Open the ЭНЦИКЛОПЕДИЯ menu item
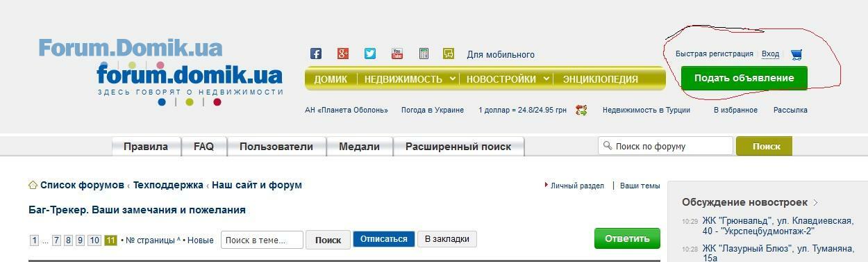This screenshot has width=868, height=262. point(600,79)
